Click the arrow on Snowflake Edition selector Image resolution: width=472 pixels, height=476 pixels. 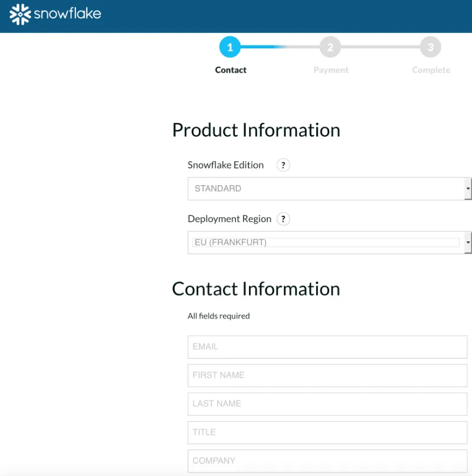tap(468, 189)
